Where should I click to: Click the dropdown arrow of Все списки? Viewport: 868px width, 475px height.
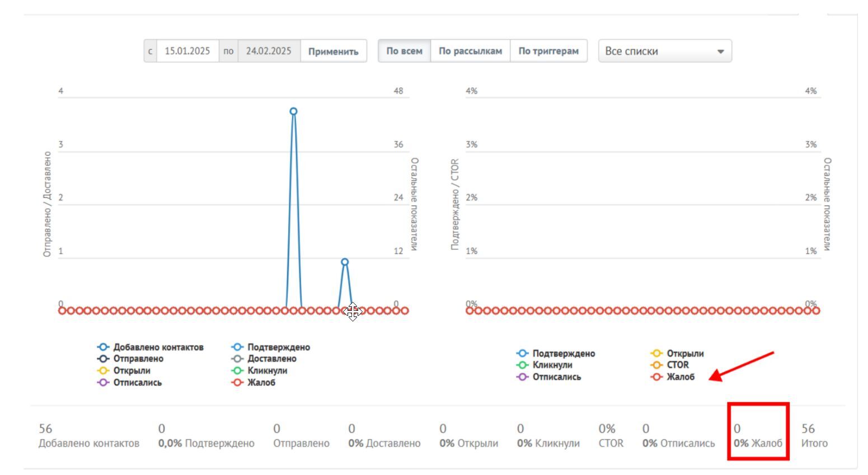[720, 52]
